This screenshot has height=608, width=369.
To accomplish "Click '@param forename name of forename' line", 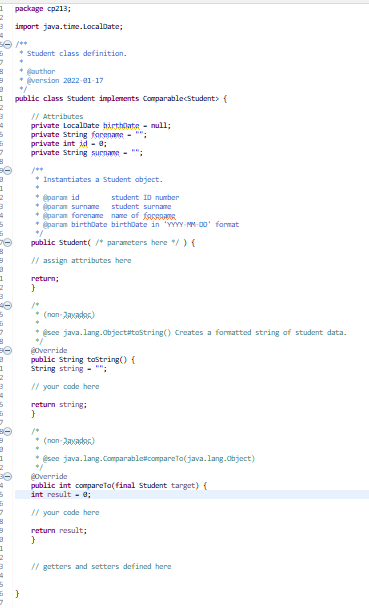I will (x=109, y=216).
